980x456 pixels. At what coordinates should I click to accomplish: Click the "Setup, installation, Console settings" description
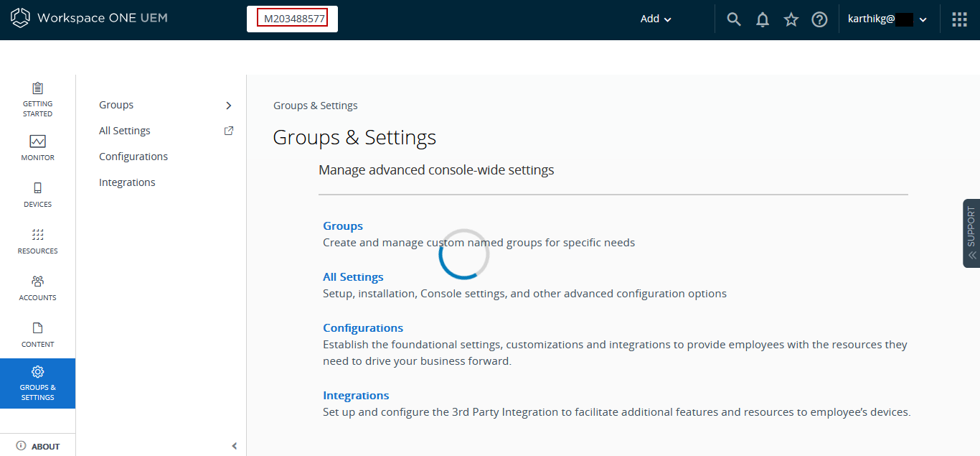pyautogui.click(x=525, y=294)
